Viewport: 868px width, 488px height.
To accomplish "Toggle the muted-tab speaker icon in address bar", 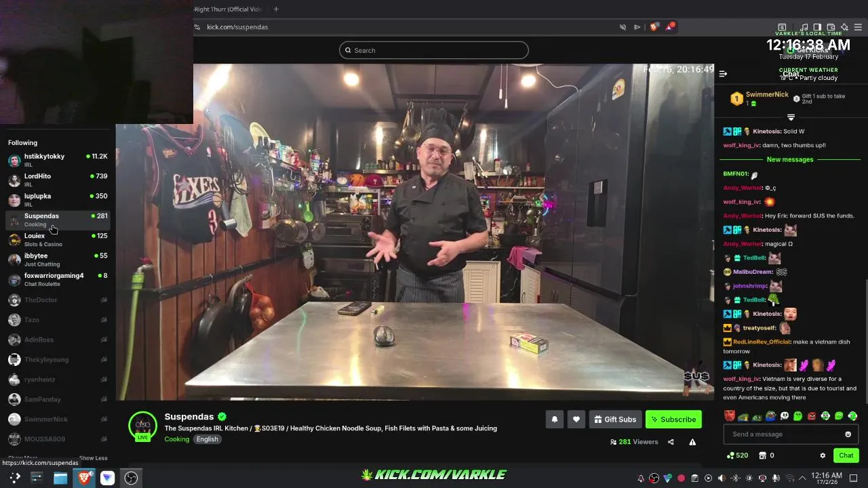I will (x=623, y=27).
